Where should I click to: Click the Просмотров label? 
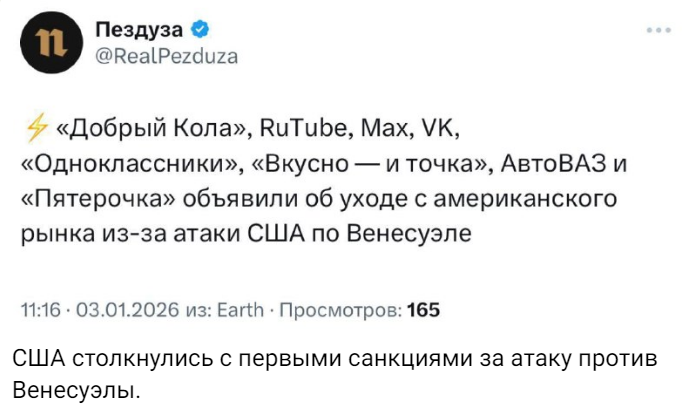pyautogui.click(x=341, y=309)
